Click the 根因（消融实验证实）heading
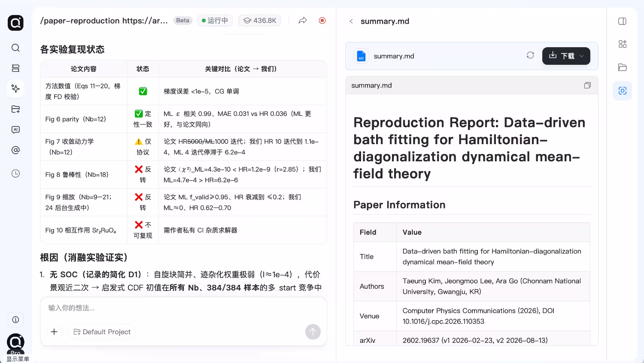 pyautogui.click(x=84, y=257)
